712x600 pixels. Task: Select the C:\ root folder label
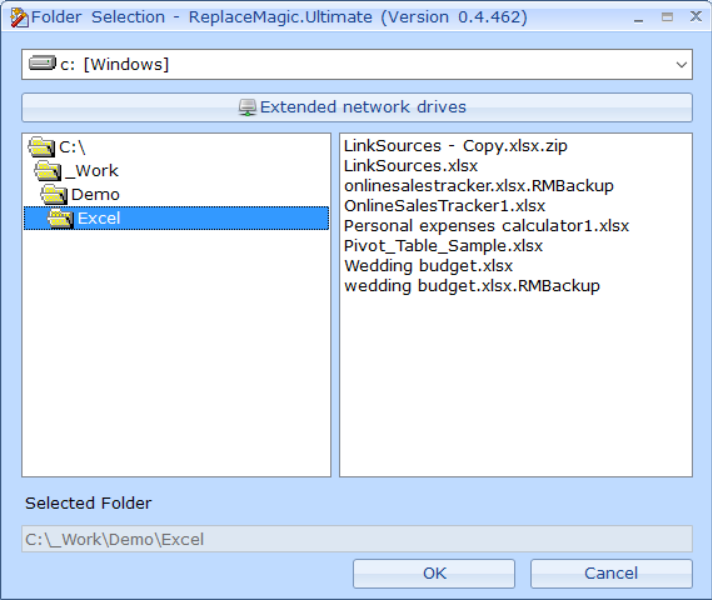pyautogui.click(x=72, y=147)
